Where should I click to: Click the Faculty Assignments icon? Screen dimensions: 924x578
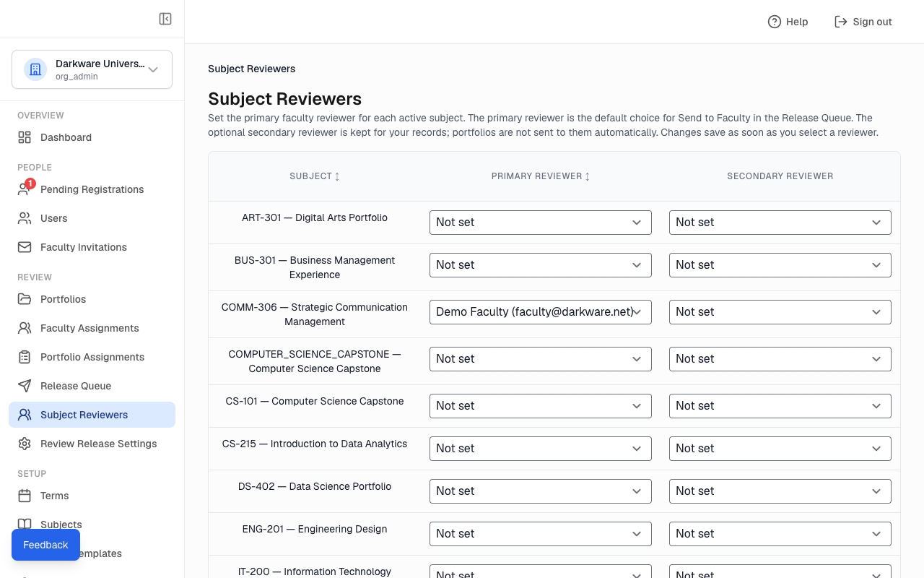pos(25,328)
